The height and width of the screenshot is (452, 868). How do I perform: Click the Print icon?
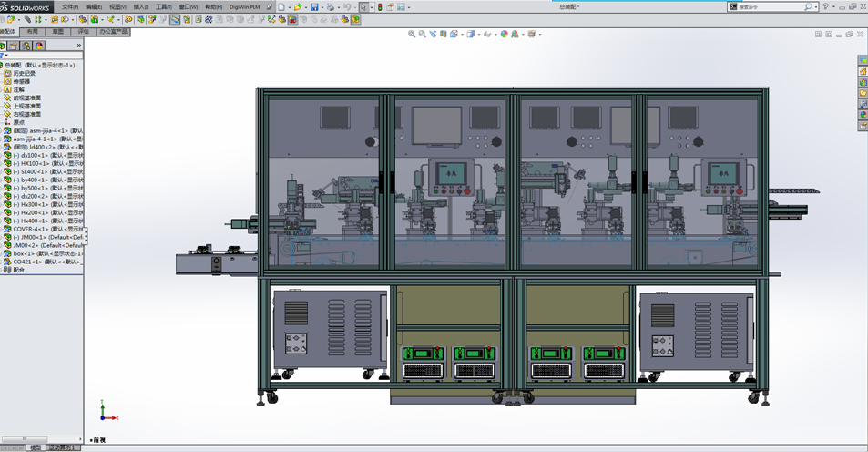click(331, 6)
